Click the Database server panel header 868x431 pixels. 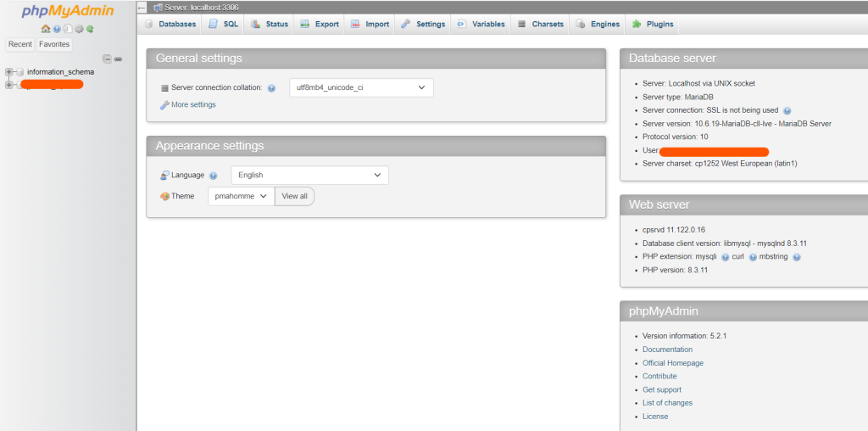pyautogui.click(x=744, y=59)
